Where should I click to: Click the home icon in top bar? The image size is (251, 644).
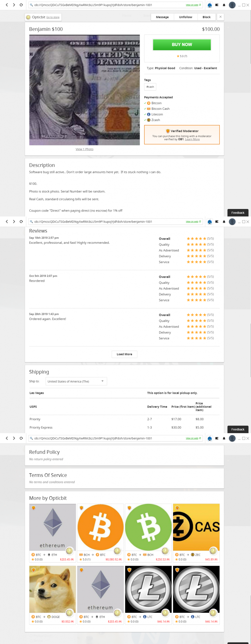pos(210,5)
